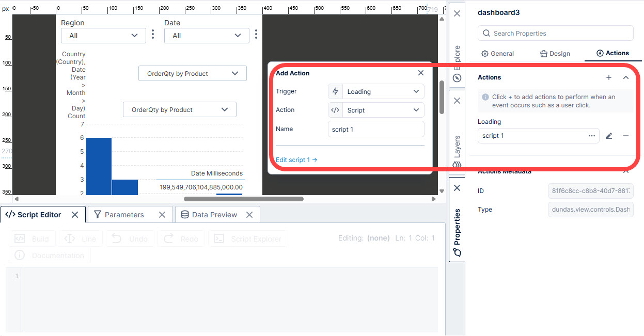644x336 pixels.
Task: Remove the script 1 action with minus icon
Action: click(625, 135)
